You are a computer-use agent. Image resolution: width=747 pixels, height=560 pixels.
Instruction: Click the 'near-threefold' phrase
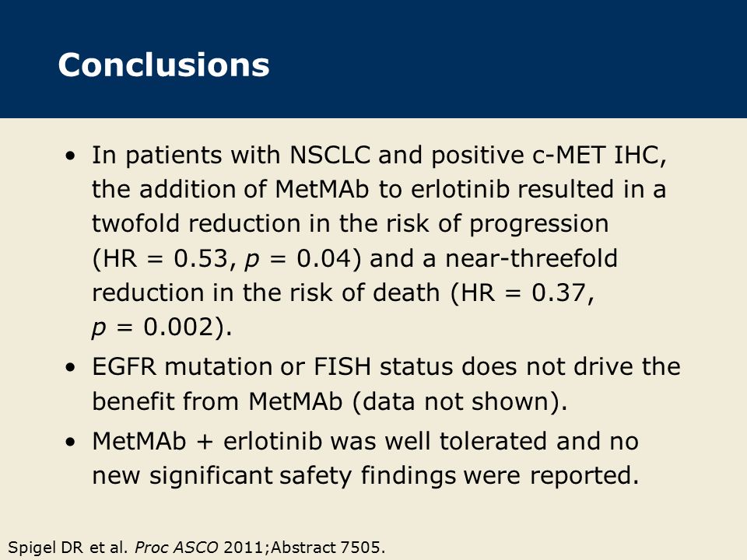pyautogui.click(x=531, y=258)
